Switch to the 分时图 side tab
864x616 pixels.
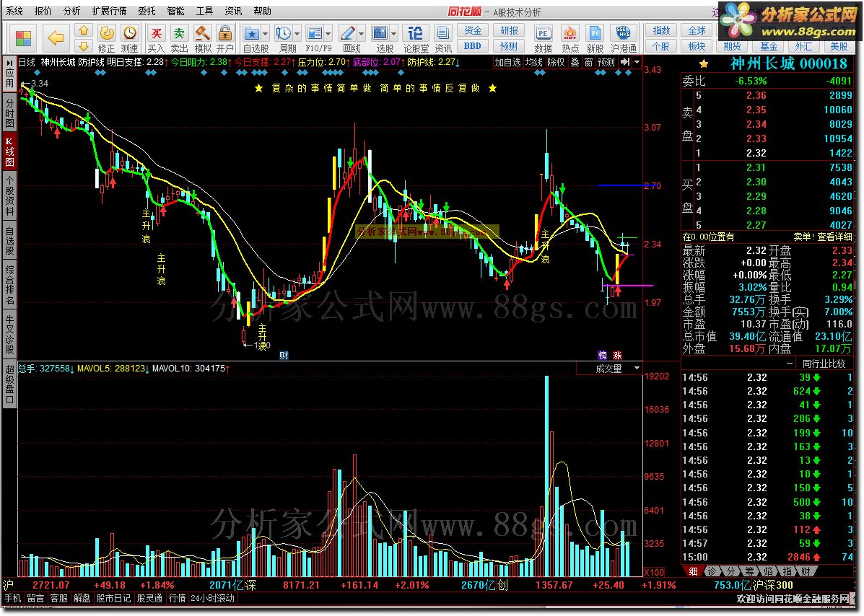(9, 113)
